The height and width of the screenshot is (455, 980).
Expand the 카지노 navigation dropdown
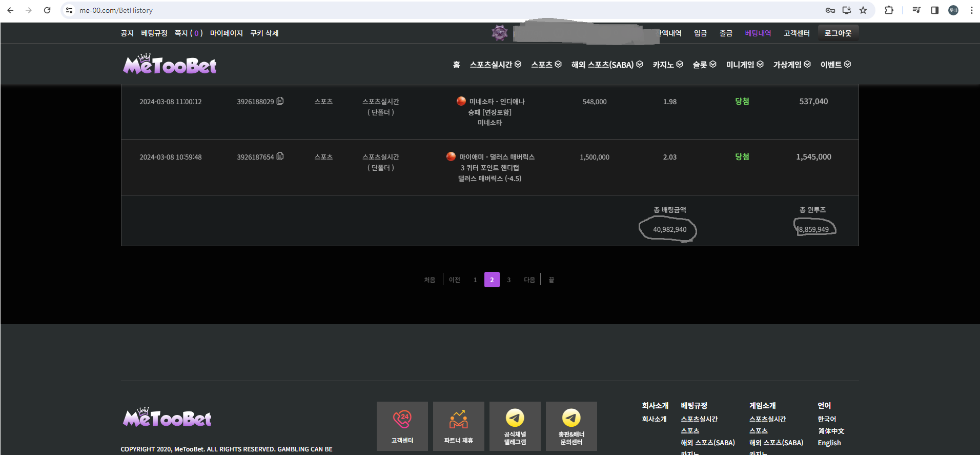click(667, 65)
